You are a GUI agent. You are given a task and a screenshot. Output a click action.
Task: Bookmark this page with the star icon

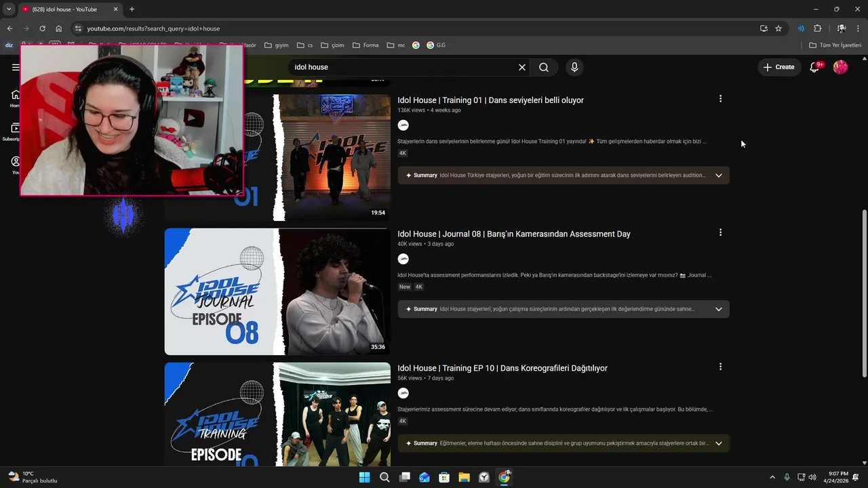[x=778, y=28]
